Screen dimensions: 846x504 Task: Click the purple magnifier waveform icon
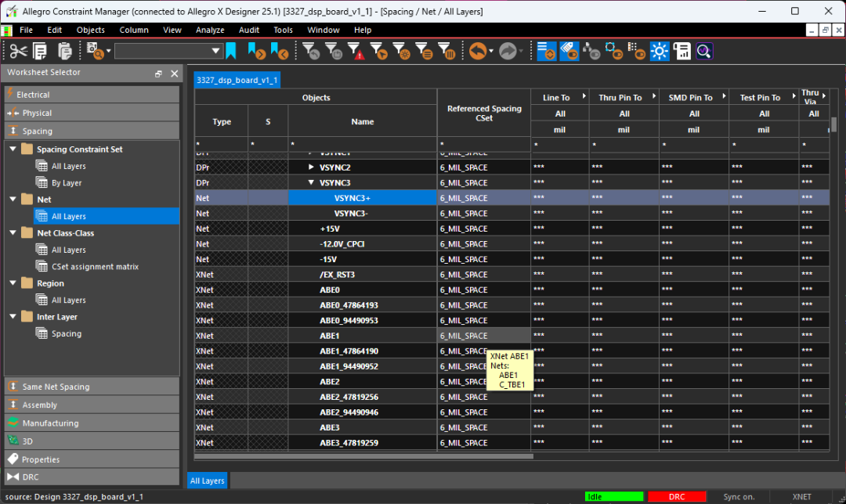703,52
